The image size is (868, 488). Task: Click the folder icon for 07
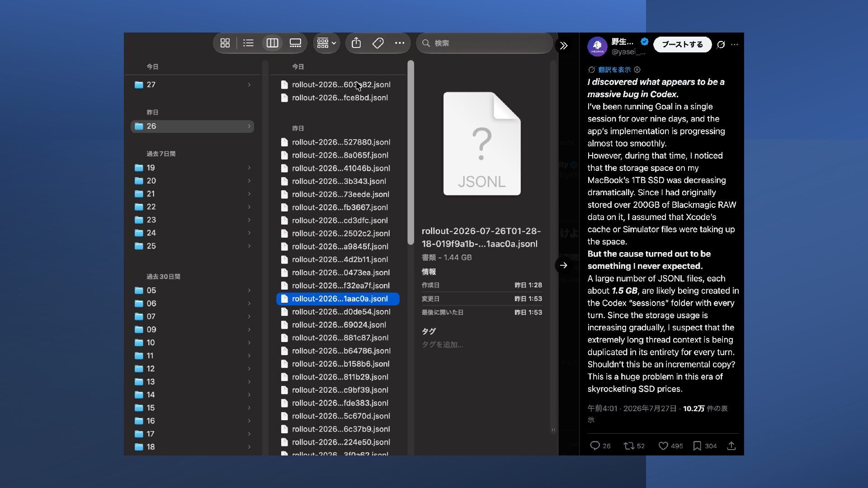point(139,317)
